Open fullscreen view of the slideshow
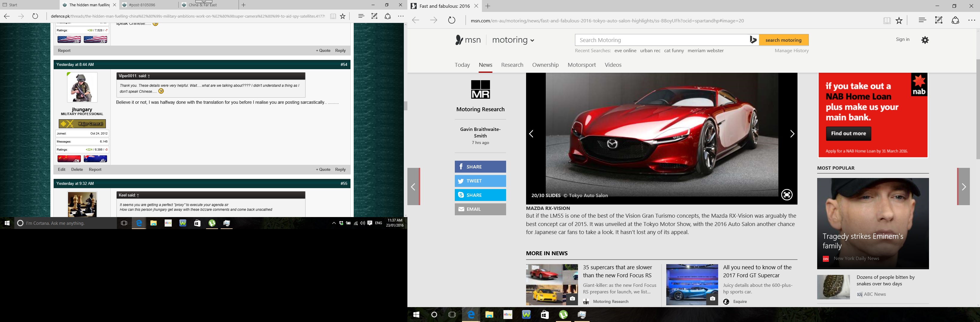Image resolution: width=980 pixels, height=322 pixels. pyautogui.click(x=787, y=195)
